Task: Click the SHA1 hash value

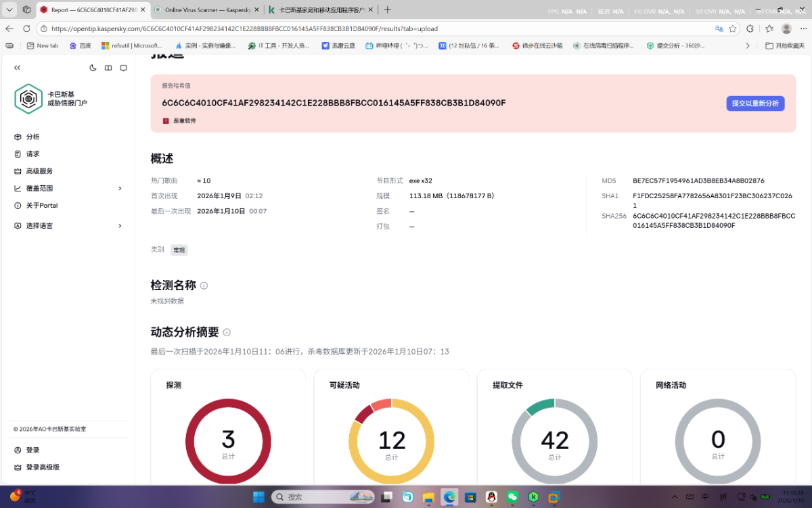Action: pyautogui.click(x=713, y=200)
